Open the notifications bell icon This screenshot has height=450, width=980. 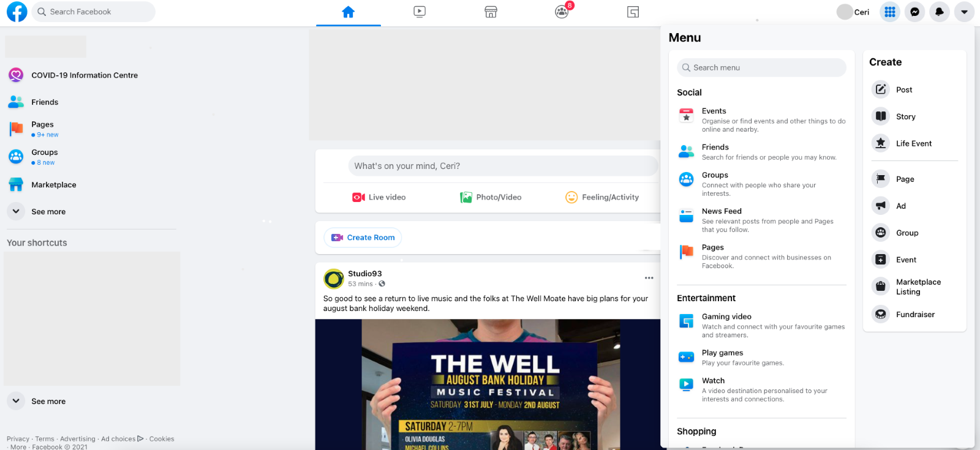pyautogui.click(x=939, y=12)
